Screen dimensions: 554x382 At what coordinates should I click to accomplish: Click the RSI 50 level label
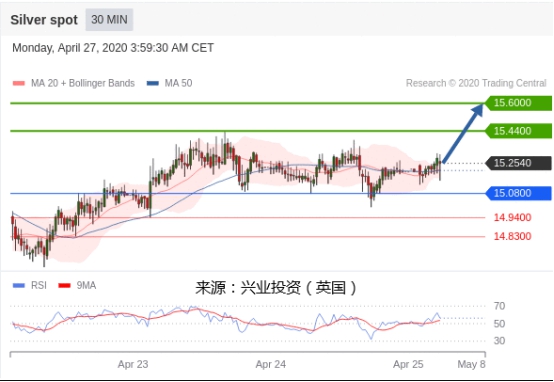point(499,323)
